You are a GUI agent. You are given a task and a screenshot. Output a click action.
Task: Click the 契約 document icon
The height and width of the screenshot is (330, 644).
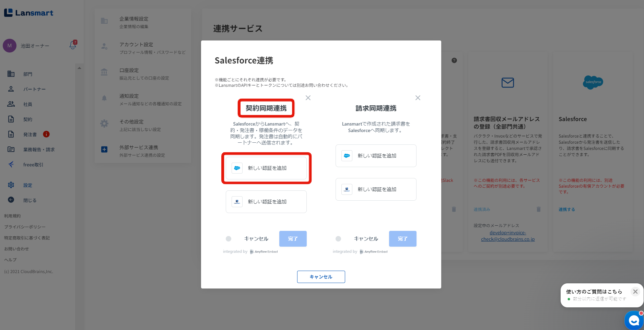tap(11, 119)
